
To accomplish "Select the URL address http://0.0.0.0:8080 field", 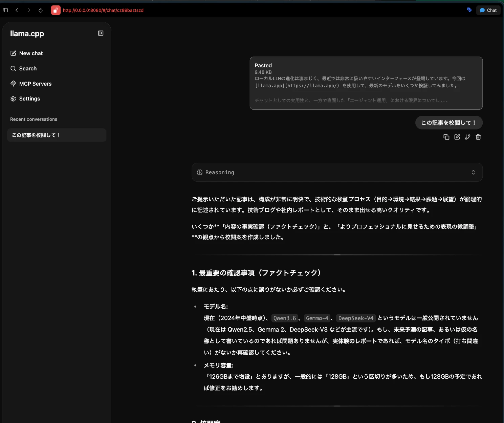I will 103,10.
